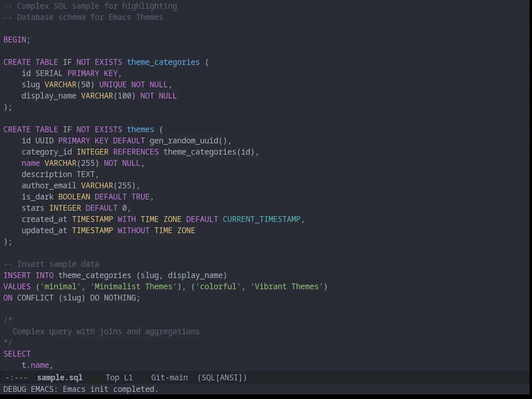The height and width of the screenshot is (399, 532).
Task: Click the SQL[ANSI] major mode indicator
Action: [x=222, y=377]
